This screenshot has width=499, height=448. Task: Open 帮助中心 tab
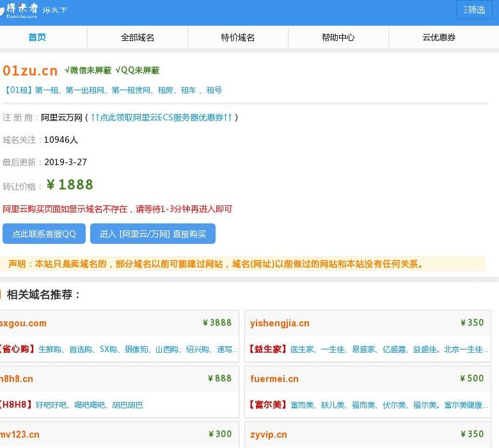click(x=338, y=38)
